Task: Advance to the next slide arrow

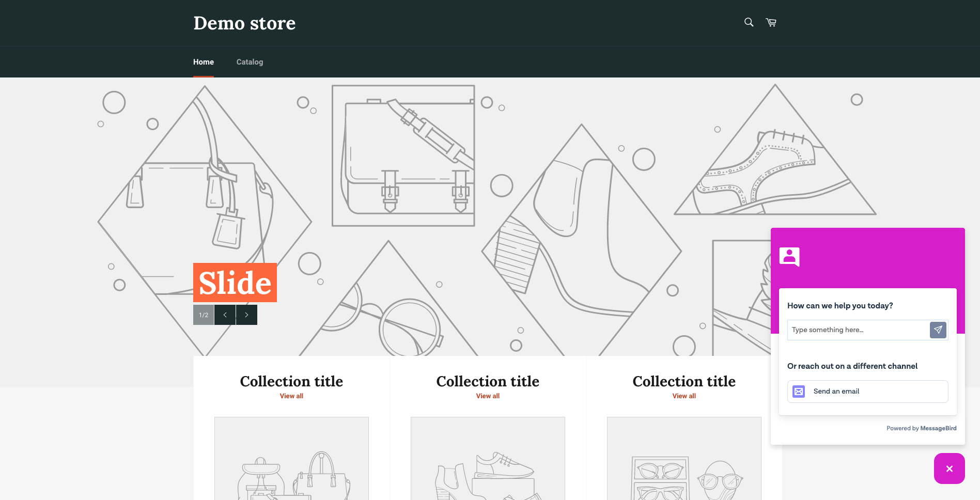Action: (x=246, y=315)
